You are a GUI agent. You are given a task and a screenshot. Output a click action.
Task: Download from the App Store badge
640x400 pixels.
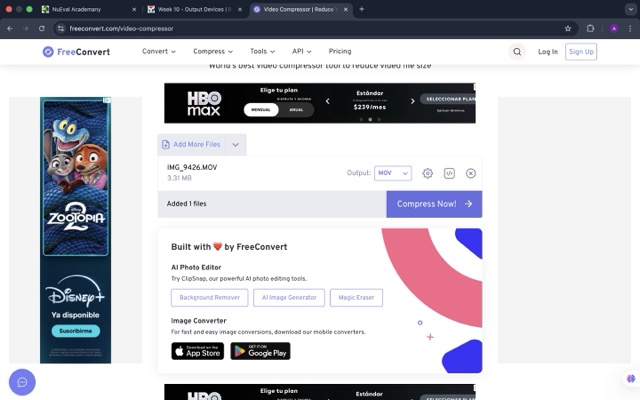(198, 351)
